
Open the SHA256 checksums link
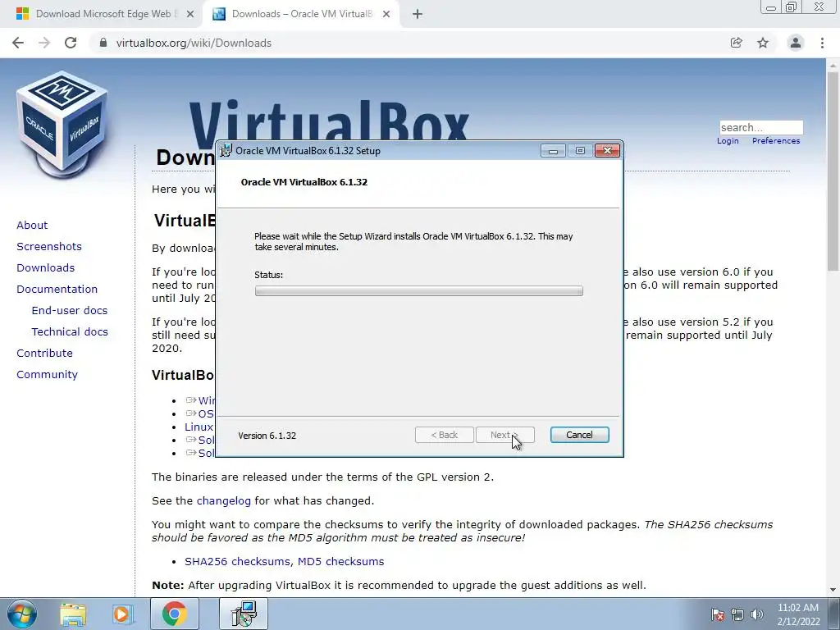click(239, 561)
